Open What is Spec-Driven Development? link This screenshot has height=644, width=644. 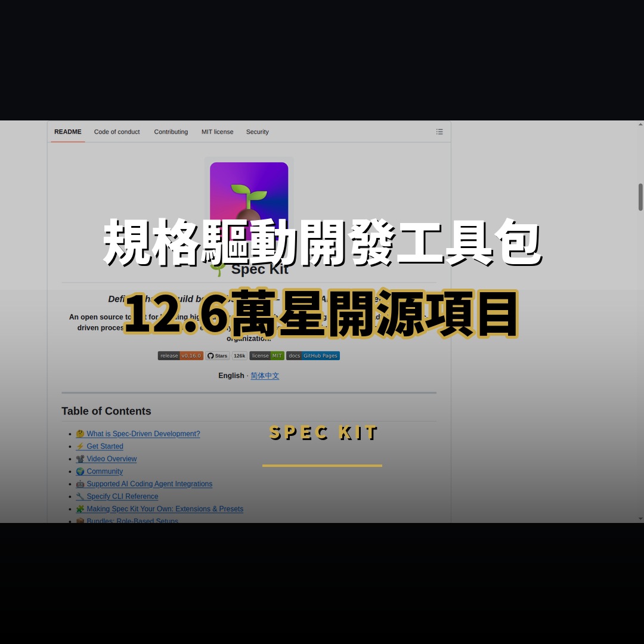point(138,434)
